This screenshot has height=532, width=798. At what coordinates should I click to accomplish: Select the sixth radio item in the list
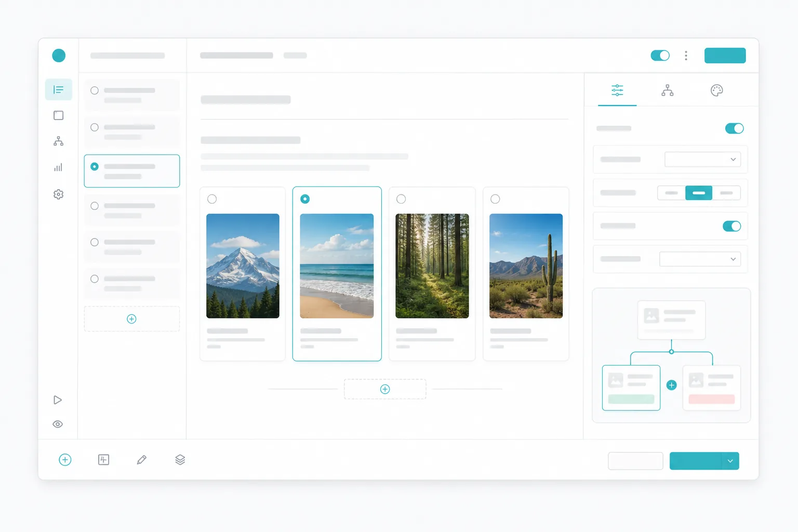[x=95, y=279]
